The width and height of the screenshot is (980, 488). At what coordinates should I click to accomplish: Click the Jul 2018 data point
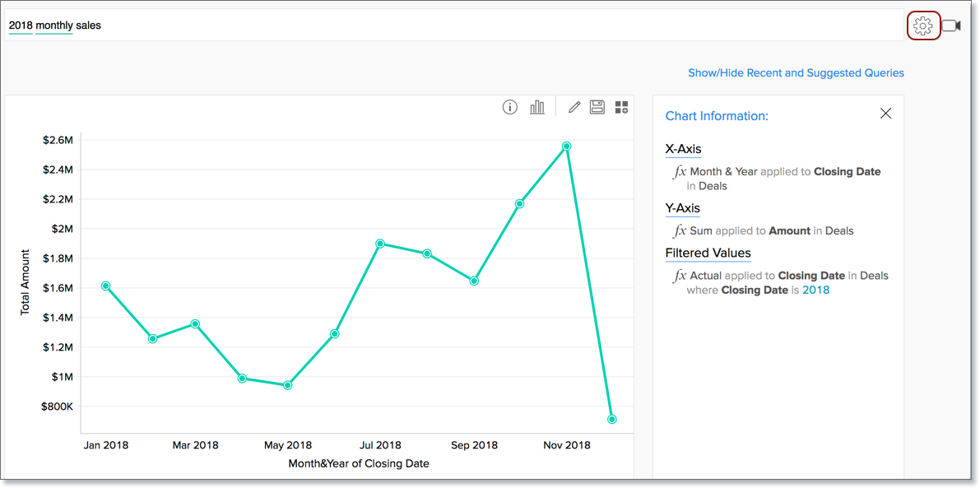tap(380, 244)
